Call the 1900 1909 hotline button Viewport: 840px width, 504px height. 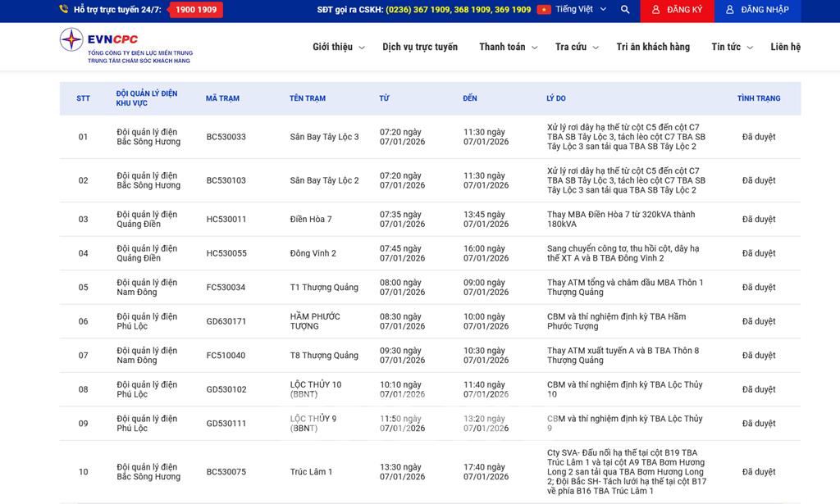[196, 10]
